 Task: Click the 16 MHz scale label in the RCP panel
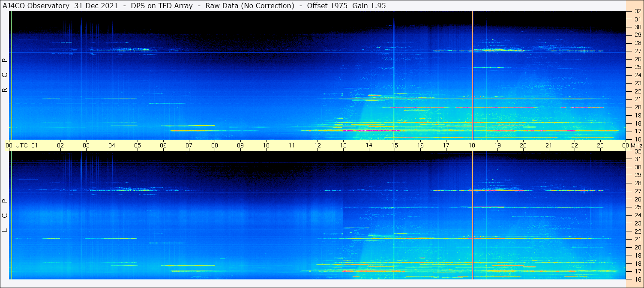coord(637,139)
